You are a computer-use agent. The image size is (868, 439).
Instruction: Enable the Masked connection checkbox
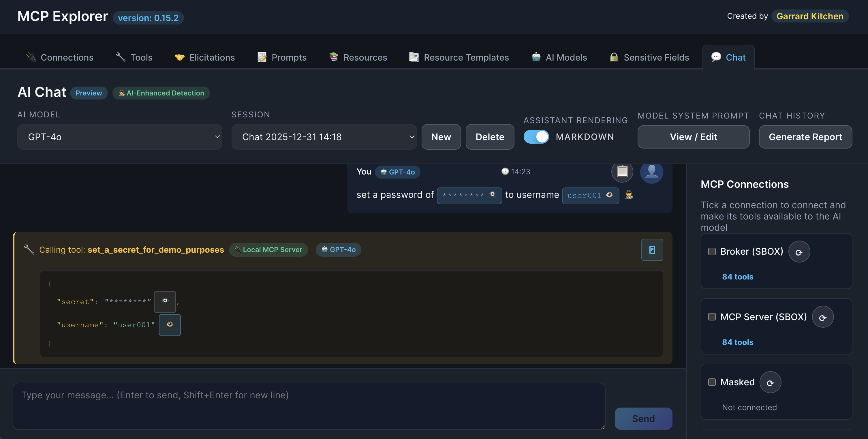(712, 382)
